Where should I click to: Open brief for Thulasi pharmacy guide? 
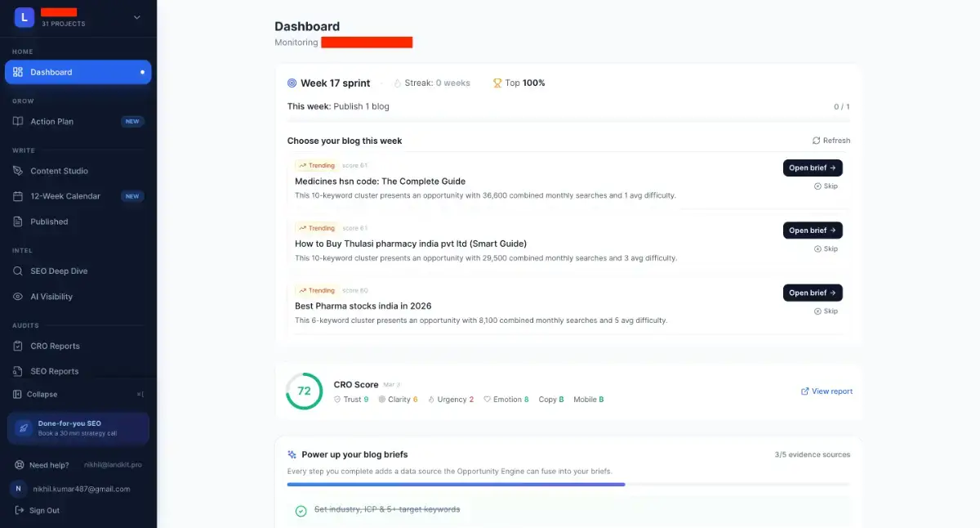point(812,230)
